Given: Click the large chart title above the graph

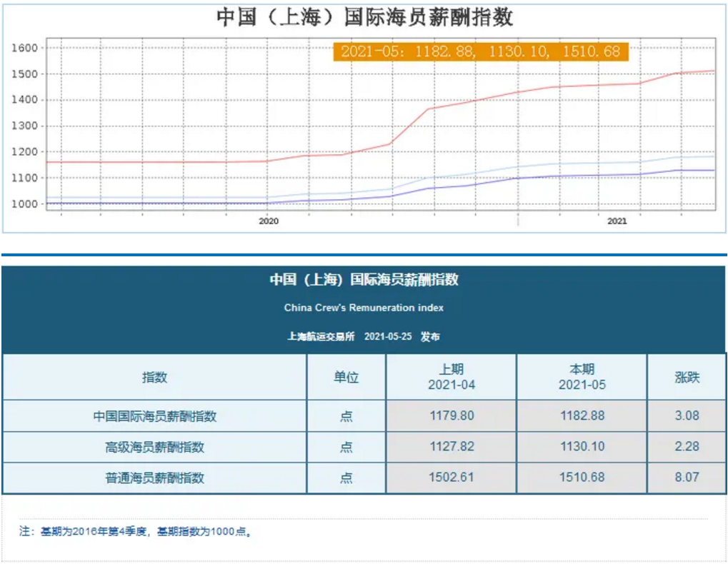Looking at the screenshot, I should tap(364, 17).
